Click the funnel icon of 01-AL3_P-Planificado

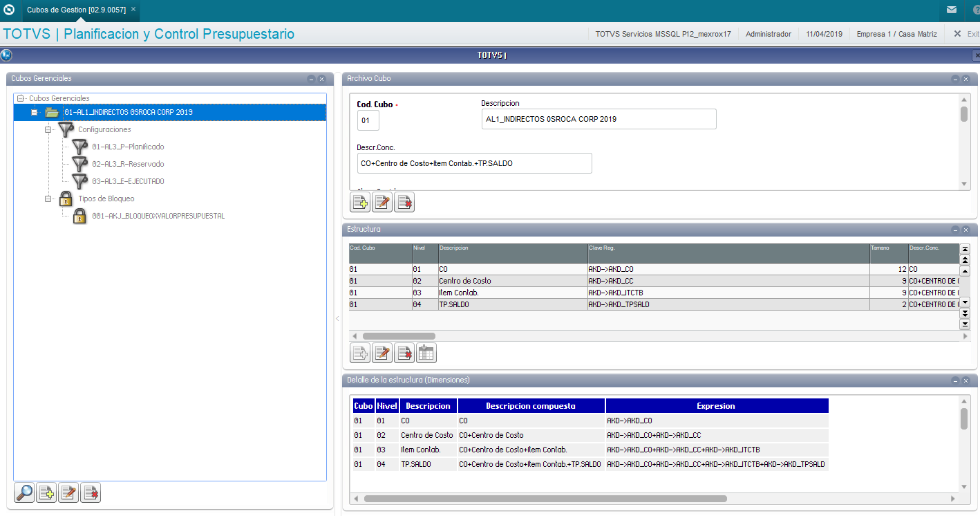(x=79, y=147)
